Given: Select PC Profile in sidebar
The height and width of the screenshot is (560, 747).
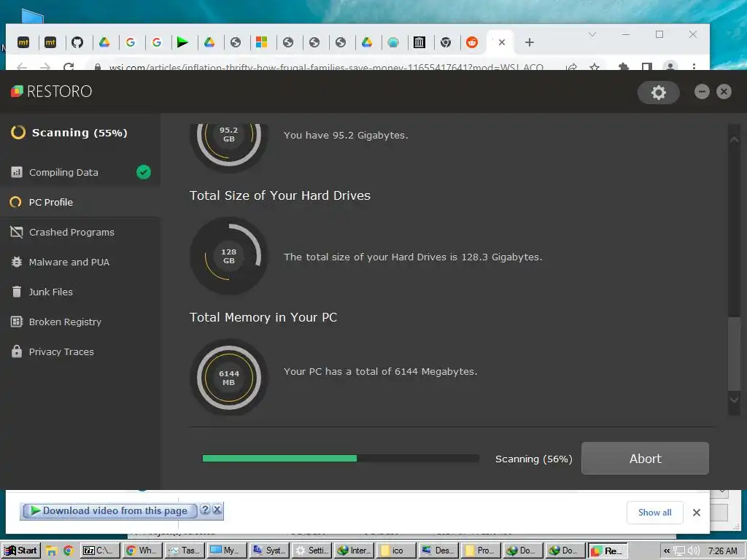Looking at the screenshot, I should 80,203.
